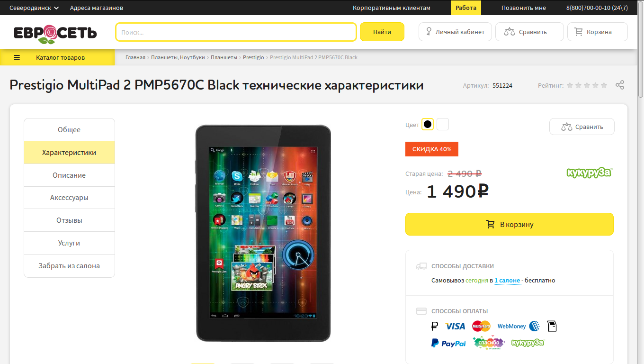This screenshot has height=364, width=644.
Task: Click the green Kukuruza logo near the price
Action: click(x=590, y=173)
